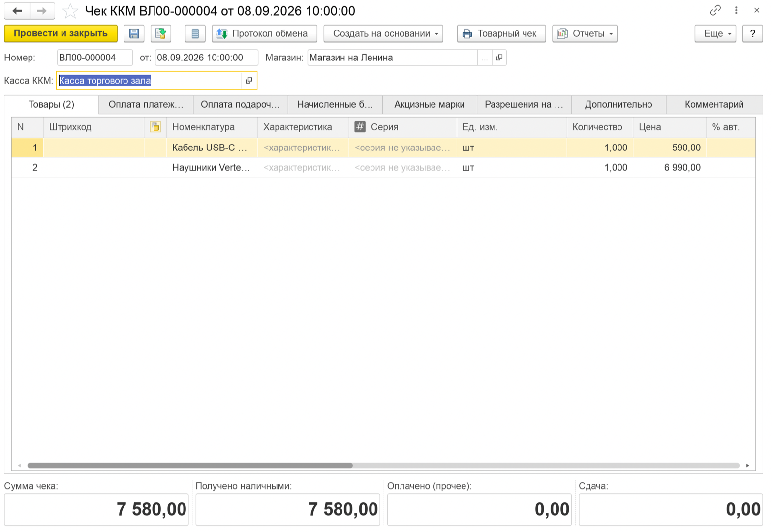Screen dimensions: 772x532
Task: Open document movements list icon
Action: point(195,33)
